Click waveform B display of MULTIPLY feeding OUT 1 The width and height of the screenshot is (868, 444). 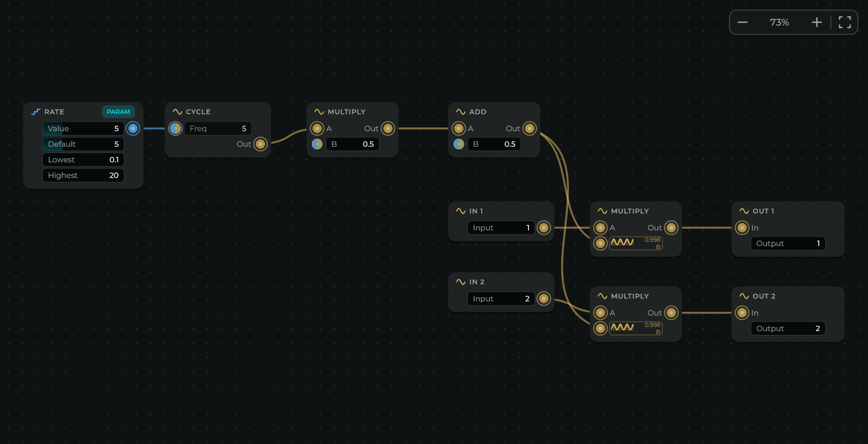(636, 243)
